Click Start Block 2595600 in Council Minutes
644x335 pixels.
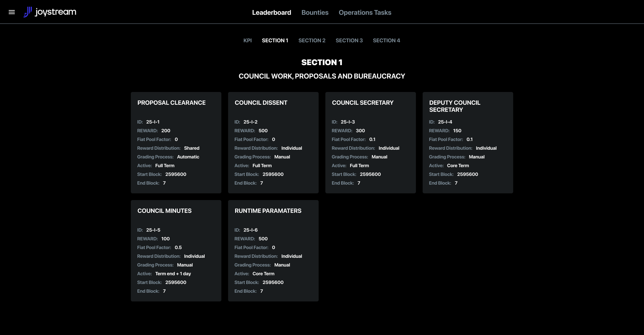[176, 282]
